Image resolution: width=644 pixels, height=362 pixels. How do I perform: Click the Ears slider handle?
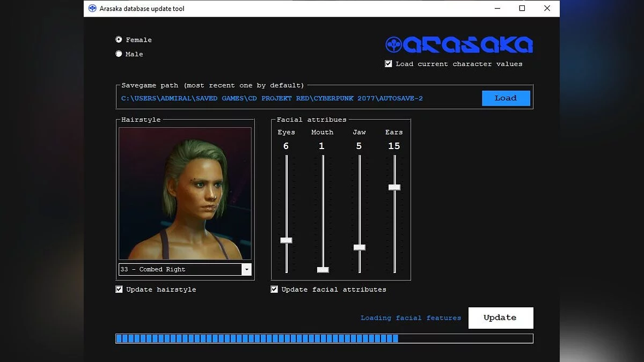pyautogui.click(x=394, y=187)
